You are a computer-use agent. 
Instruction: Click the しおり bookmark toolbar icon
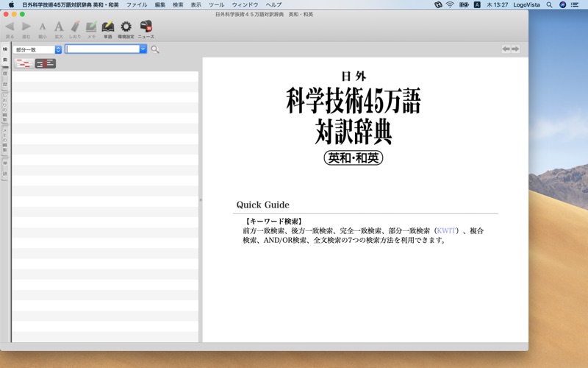click(x=75, y=26)
